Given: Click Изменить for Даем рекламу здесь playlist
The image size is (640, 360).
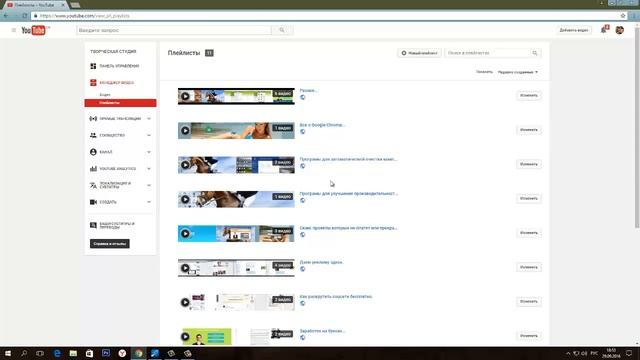Looking at the screenshot, I should (529, 267).
